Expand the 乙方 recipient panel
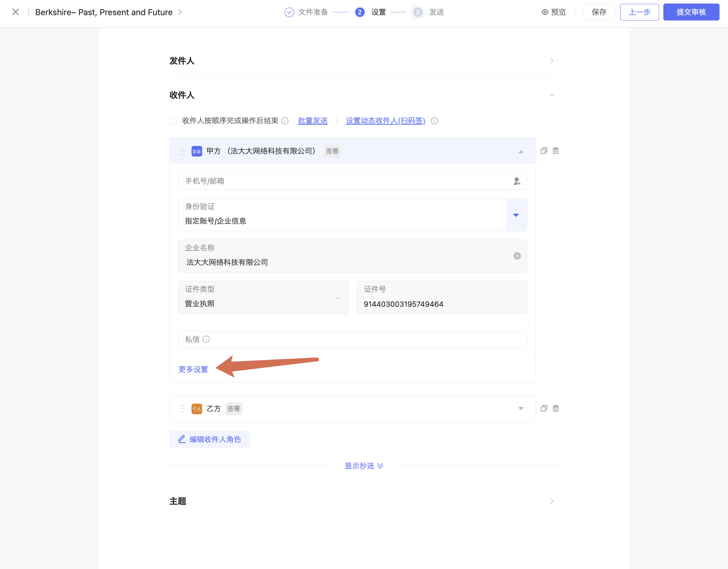The image size is (728, 569). coord(521,409)
